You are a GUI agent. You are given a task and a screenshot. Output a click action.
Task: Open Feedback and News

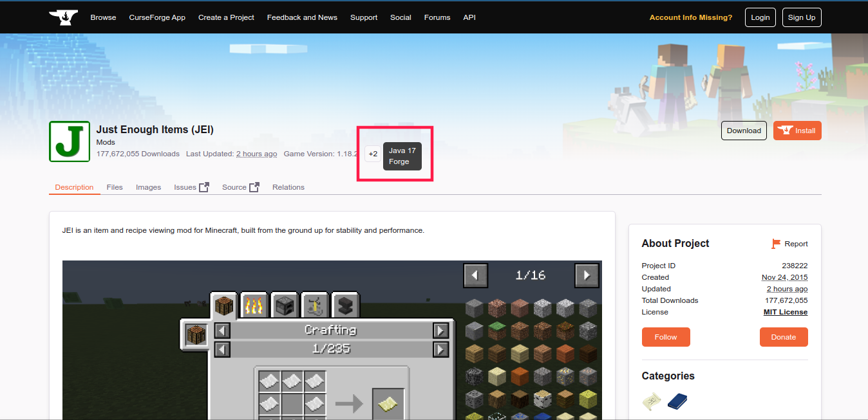(x=302, y=17)
